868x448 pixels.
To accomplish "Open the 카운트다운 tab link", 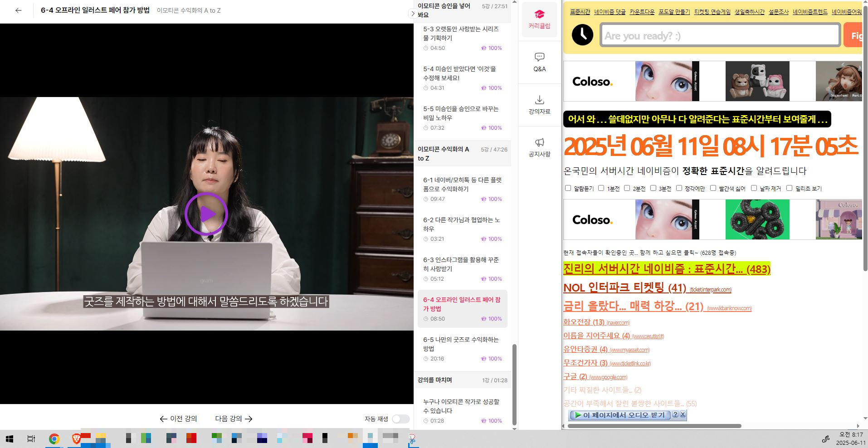I will click(642, 12).
